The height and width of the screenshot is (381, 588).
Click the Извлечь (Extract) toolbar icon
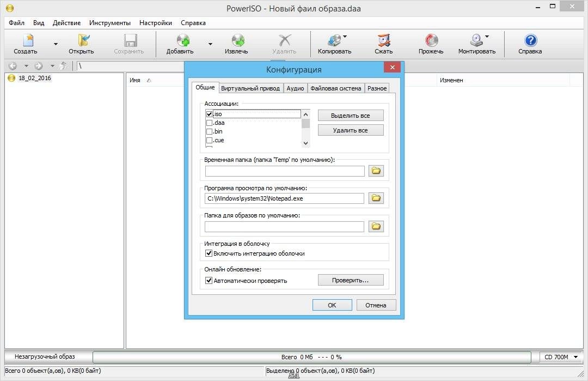(238, 40)
